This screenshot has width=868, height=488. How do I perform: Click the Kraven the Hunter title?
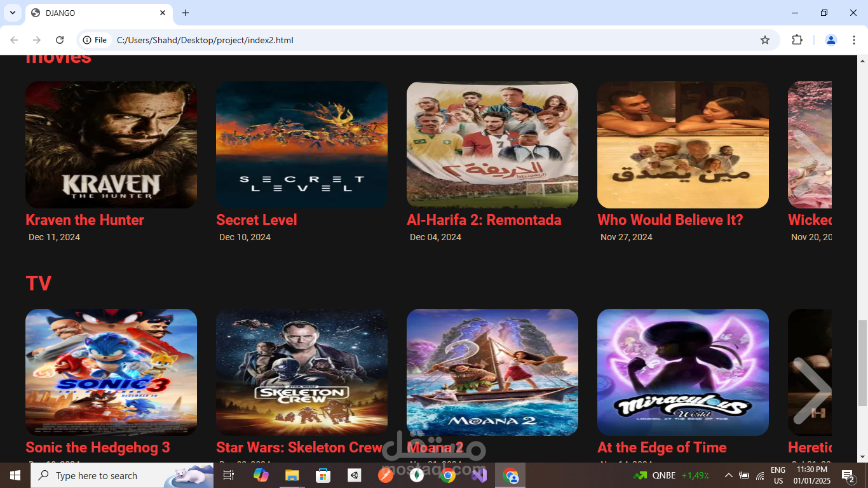(x=85, y=220)
